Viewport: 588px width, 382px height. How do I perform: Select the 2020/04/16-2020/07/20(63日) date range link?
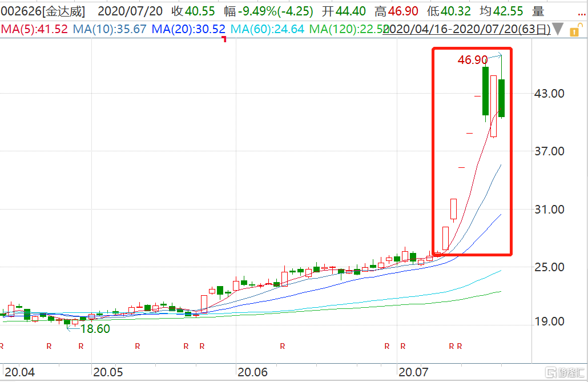(466, 29)
